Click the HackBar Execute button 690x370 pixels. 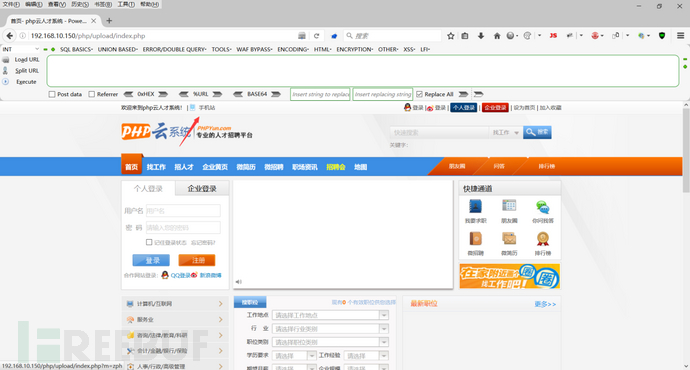(x=26, y=82)
